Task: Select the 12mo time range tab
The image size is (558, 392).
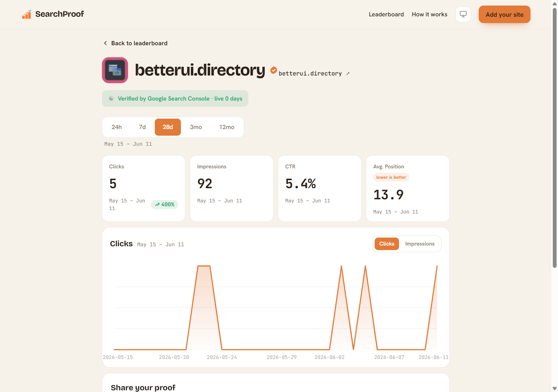Action: (x=227, y=127)
